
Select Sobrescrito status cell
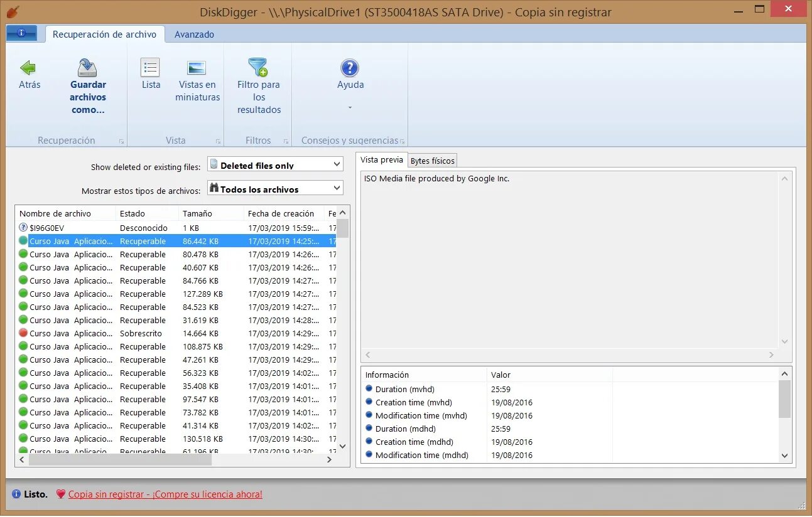[141, 333]
